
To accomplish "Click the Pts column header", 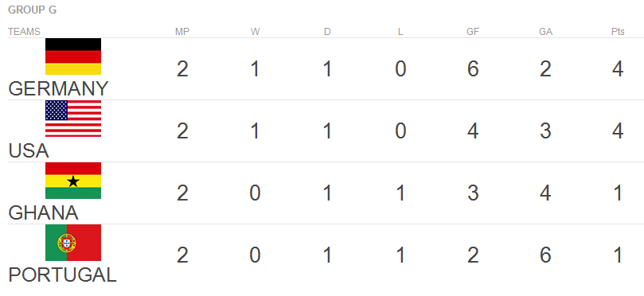I will [618, 32].
